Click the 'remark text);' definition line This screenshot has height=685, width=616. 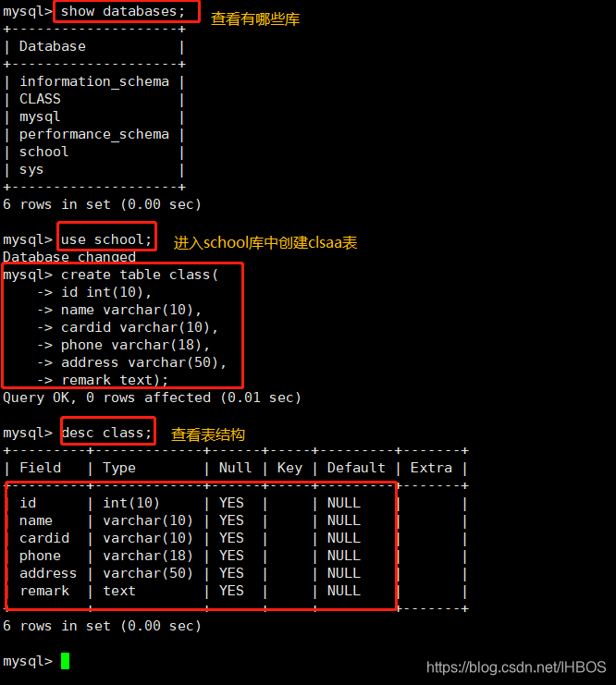tap(115, 380)
